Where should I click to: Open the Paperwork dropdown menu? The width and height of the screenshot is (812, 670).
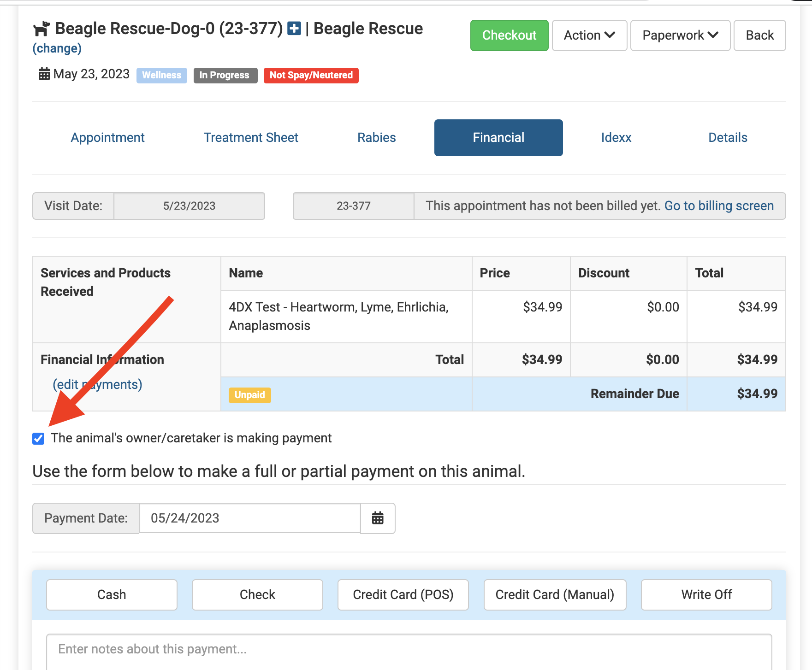tap(680, 35)
